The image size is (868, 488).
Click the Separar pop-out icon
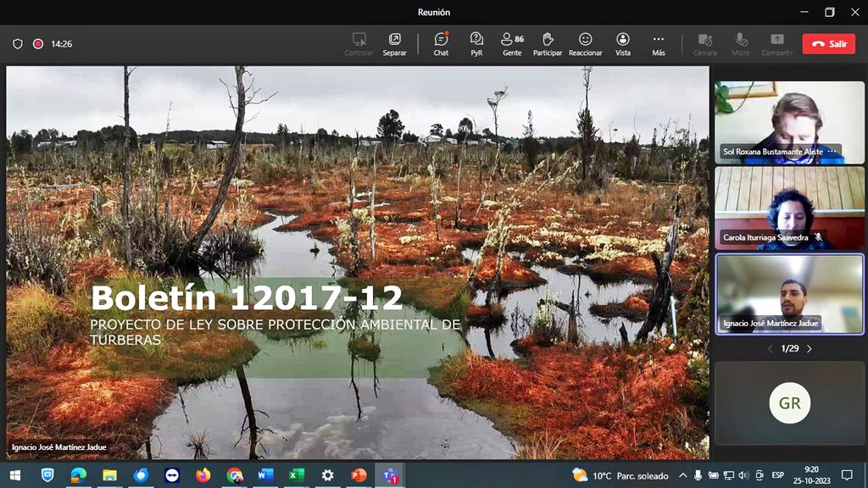point(394,43)
